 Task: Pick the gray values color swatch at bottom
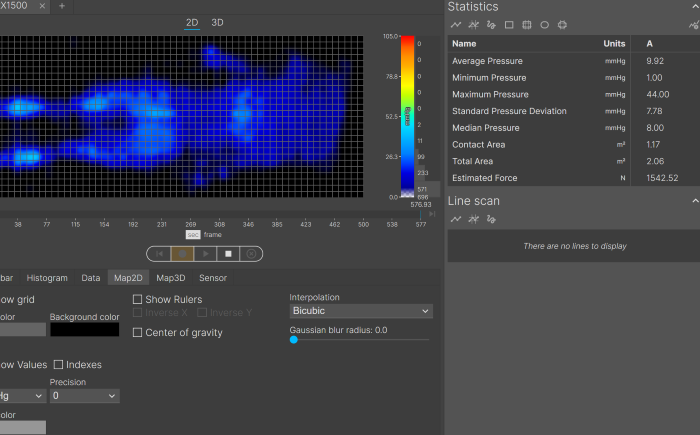[23, 427]
